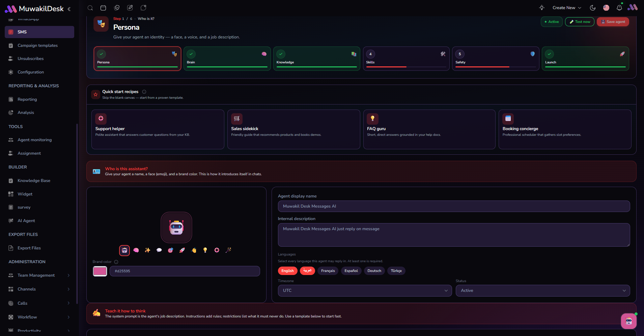Image resolution: width=644 pixels, height=336 pixels.
Task: Open the brand color picker swatch
Action: pyautogui.click(x=100, y=271)
